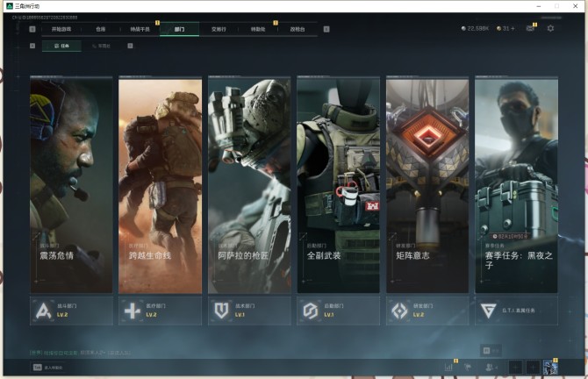Switch to the 交易行 tab

point(219,29)
